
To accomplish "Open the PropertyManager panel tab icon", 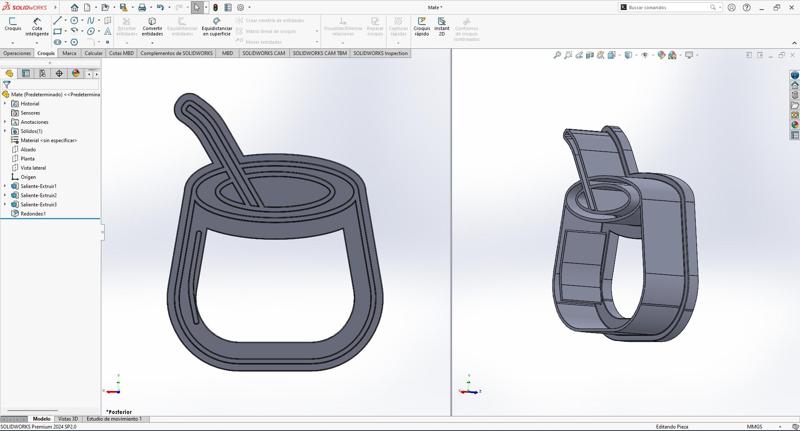I will 26,73.
